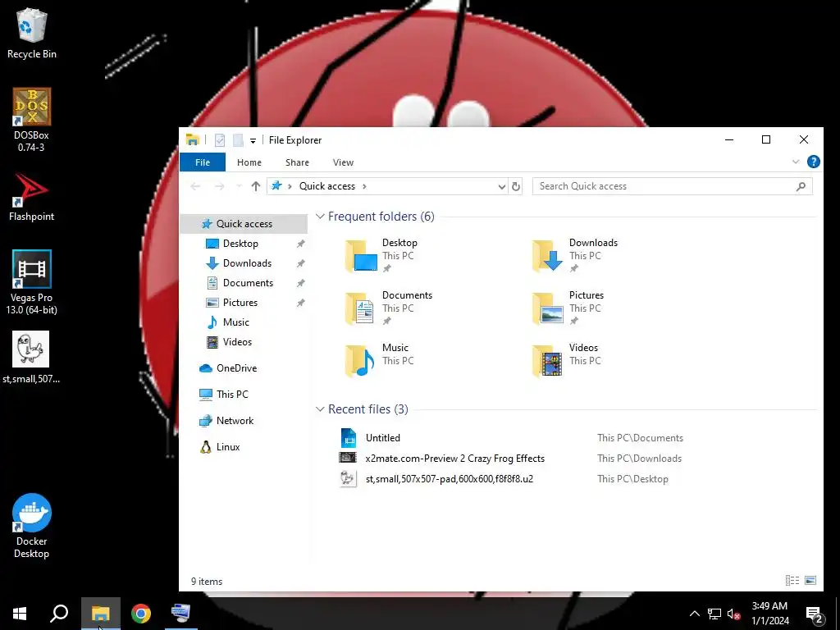Open File Explorer Help icon
The height and width of the screenshot is (630, 840).
(813, 162)
